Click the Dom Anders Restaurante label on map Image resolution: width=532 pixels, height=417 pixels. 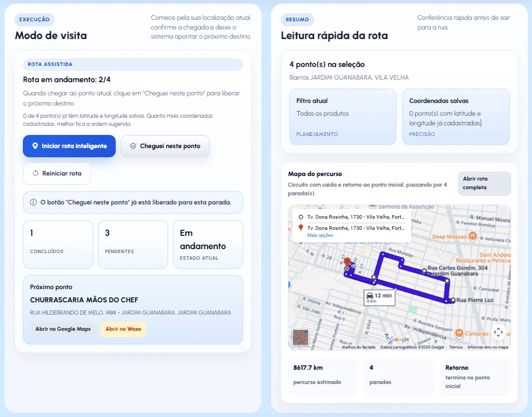point(483,258)
